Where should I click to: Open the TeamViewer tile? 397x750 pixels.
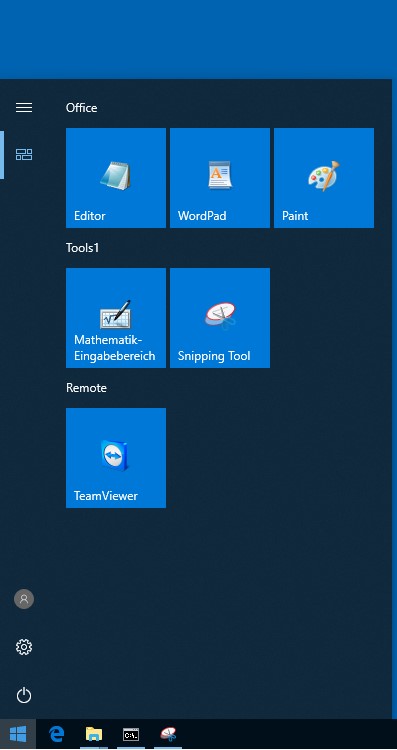[116, 458]
